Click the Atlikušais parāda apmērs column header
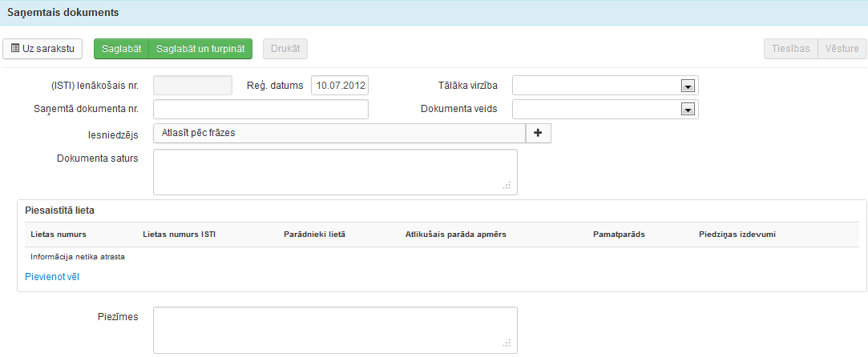 pyautogui.click(x=456, y=235)
